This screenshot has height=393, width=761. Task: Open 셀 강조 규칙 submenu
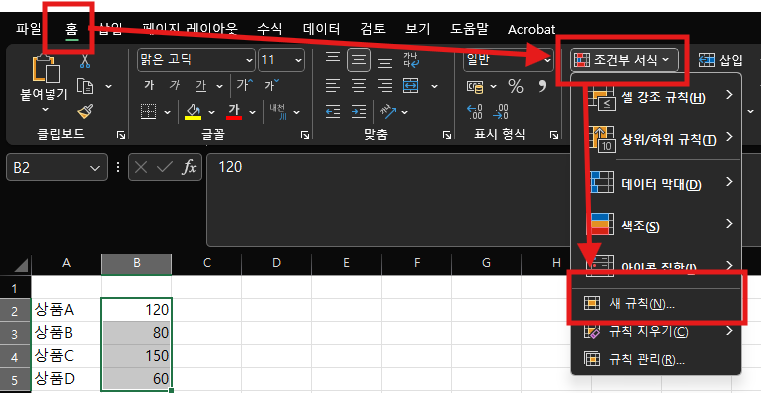656,98
